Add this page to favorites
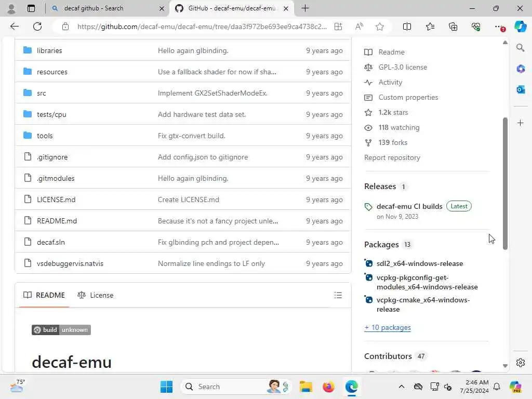This screenshot has width=532, height=399. tap(380, 26)
